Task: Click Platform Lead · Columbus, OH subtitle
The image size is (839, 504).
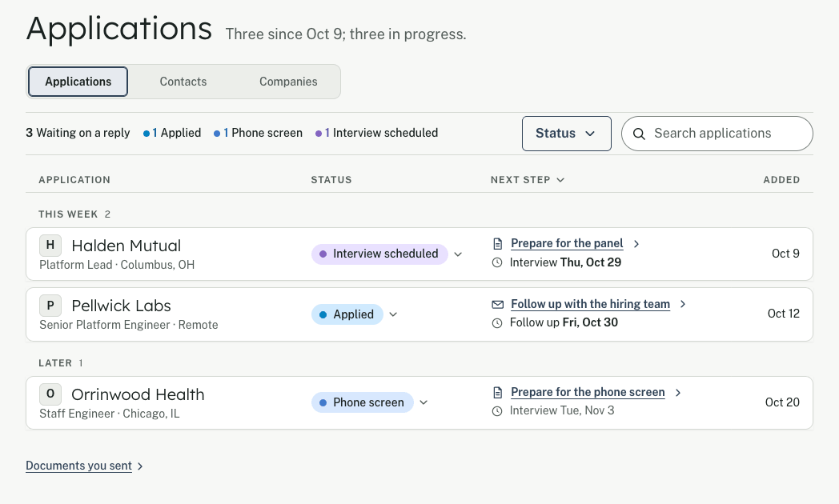Action: (x=117, y=265)
